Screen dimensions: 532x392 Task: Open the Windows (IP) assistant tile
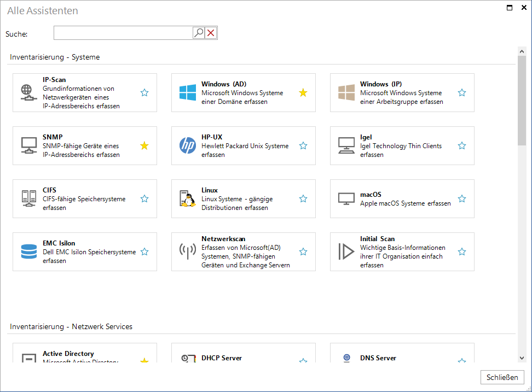402,93
